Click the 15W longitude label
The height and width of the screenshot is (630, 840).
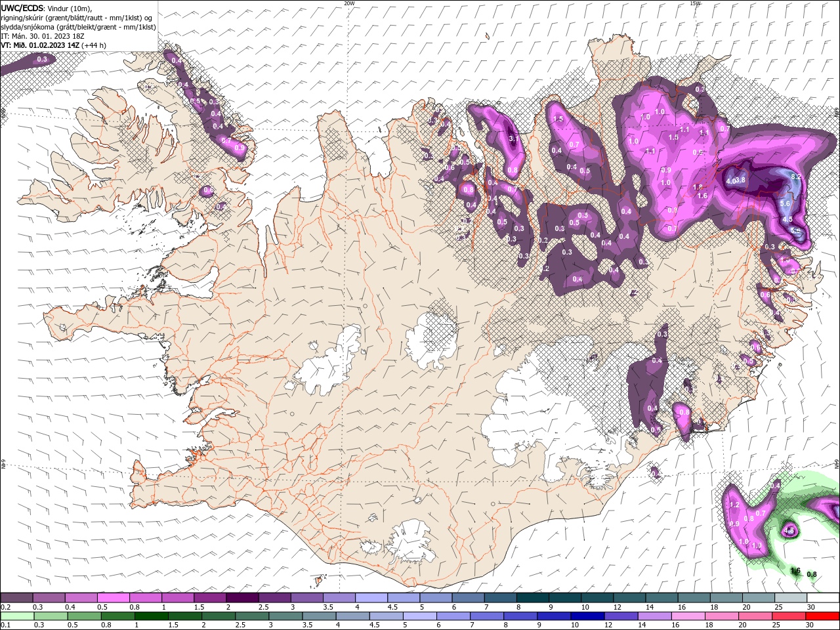click(696, 3)
